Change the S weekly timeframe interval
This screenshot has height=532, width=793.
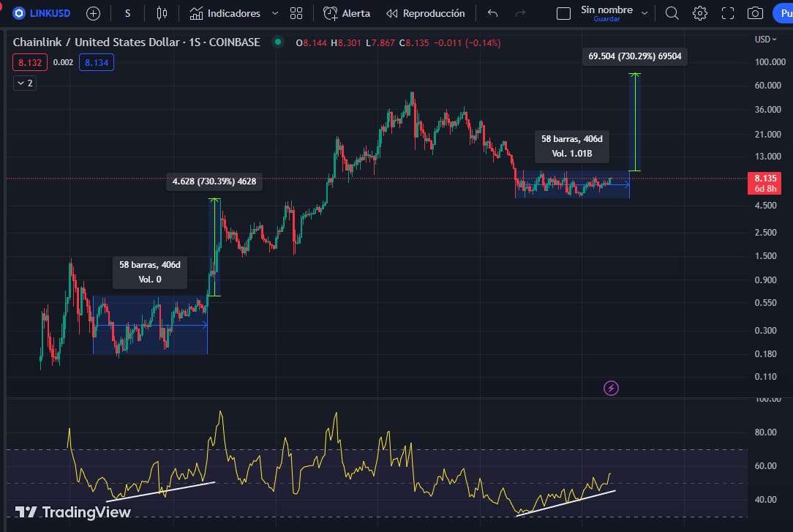click(127, 14)
